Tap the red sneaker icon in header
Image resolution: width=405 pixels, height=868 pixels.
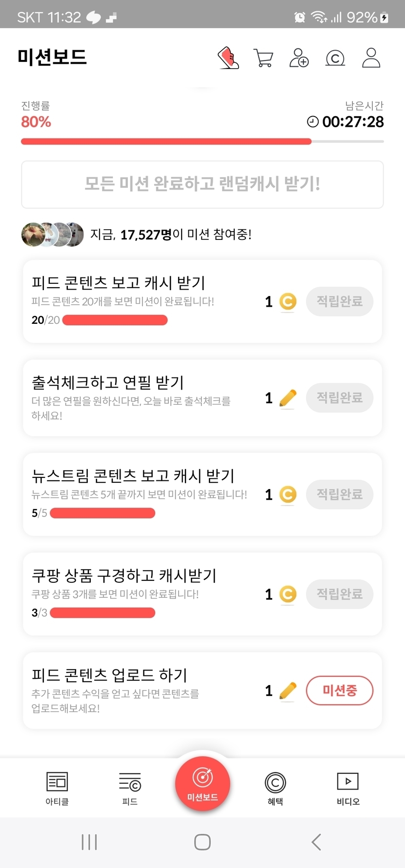pyautogui.click(x=228, y=58)
